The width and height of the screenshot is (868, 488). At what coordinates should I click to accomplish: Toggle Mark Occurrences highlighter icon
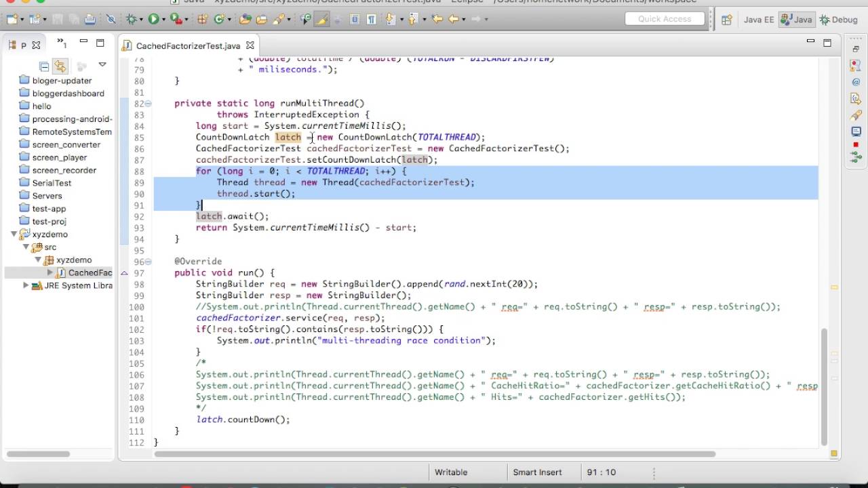pyautogui.click(x=322, y=20)
